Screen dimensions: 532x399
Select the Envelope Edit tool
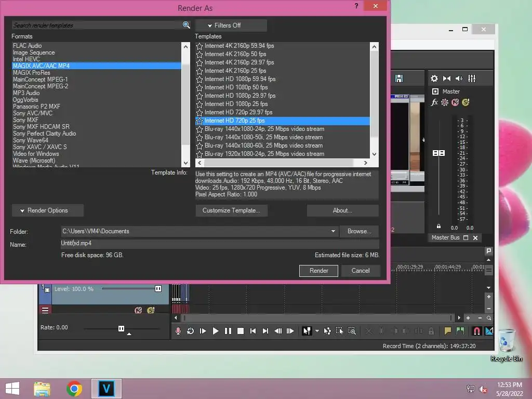(x=327, y=331)
